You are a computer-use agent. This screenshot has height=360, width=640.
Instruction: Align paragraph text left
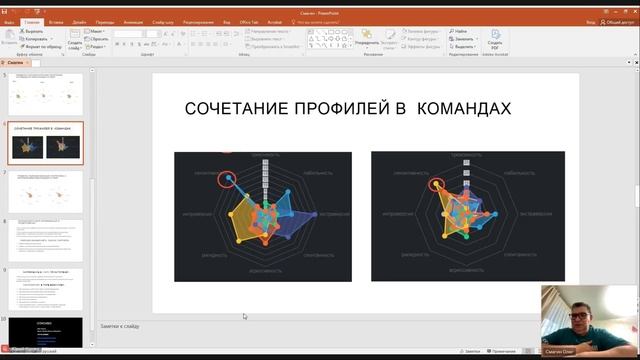(x=193, y=44)
